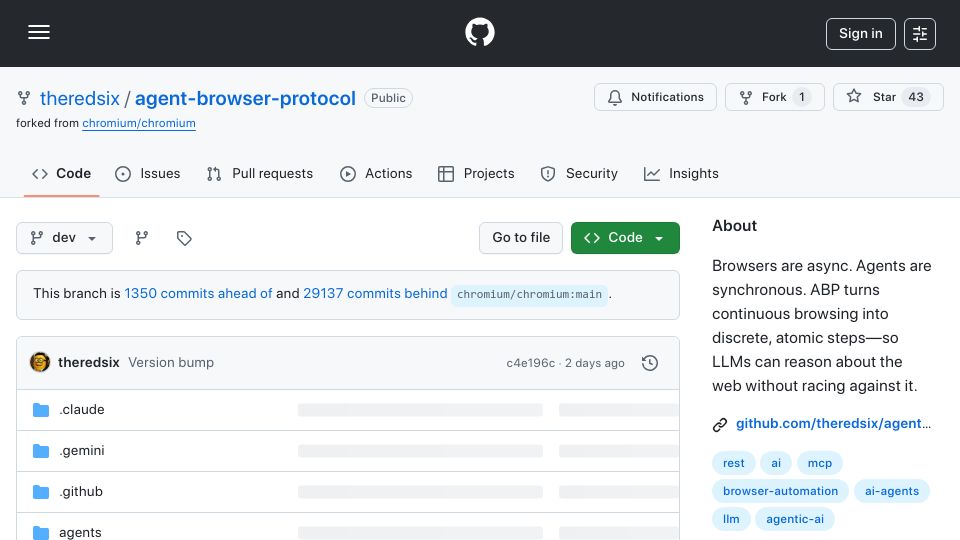The height and width of the screenshot is (540, 960).
Task: Select the Code tab
Action: [x=61, y=174]
